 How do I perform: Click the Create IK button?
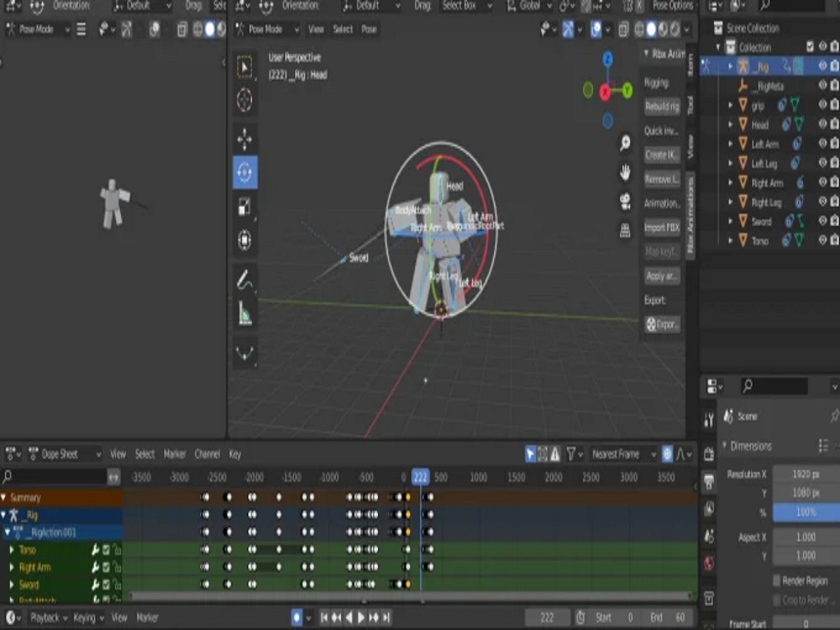coord(662,155)
